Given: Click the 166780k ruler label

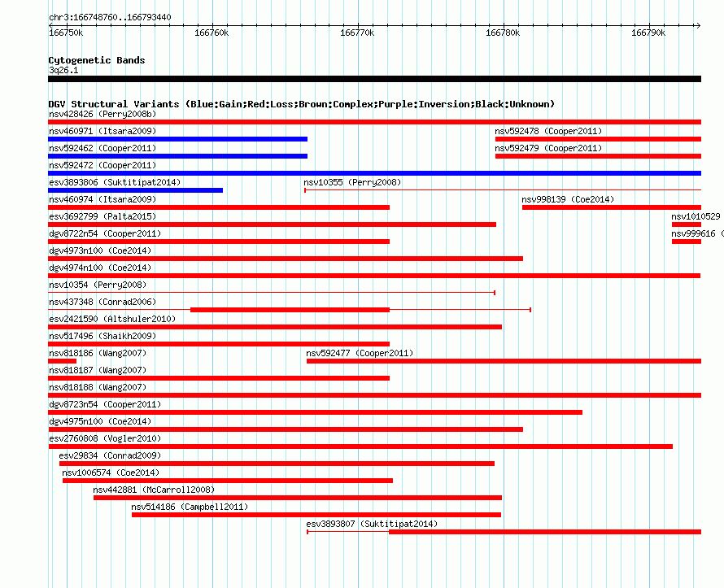Looking at the screenshot, I should pos(503,33).
